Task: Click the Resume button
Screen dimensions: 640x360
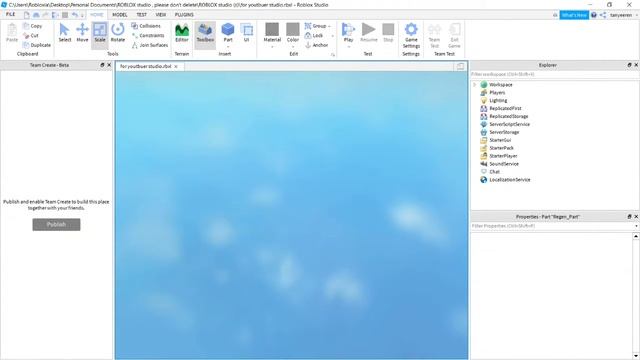Action: click(369, 33)
